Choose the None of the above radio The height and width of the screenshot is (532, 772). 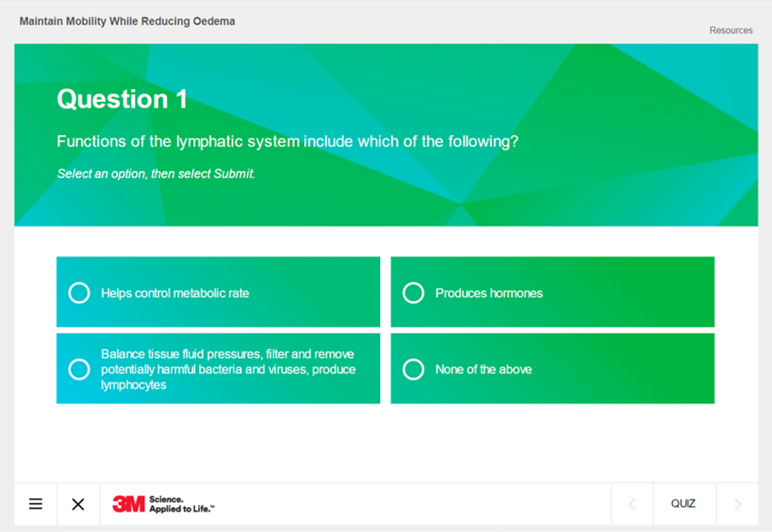point(413,369)
